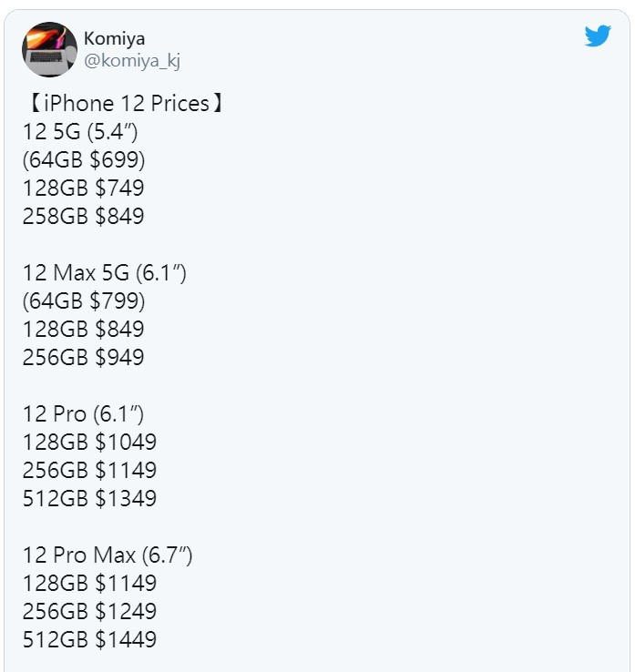Open Komiya's profile avatar picture

[49, 49]
